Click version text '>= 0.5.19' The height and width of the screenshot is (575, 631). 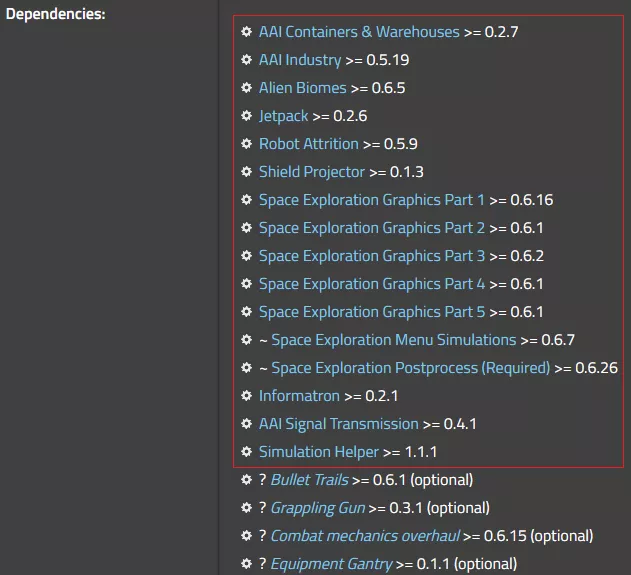pyautogui.click(x=377, y=60)
